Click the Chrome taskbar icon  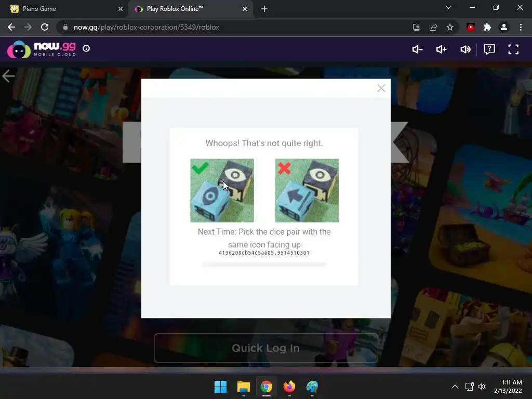tap(267, 387)
